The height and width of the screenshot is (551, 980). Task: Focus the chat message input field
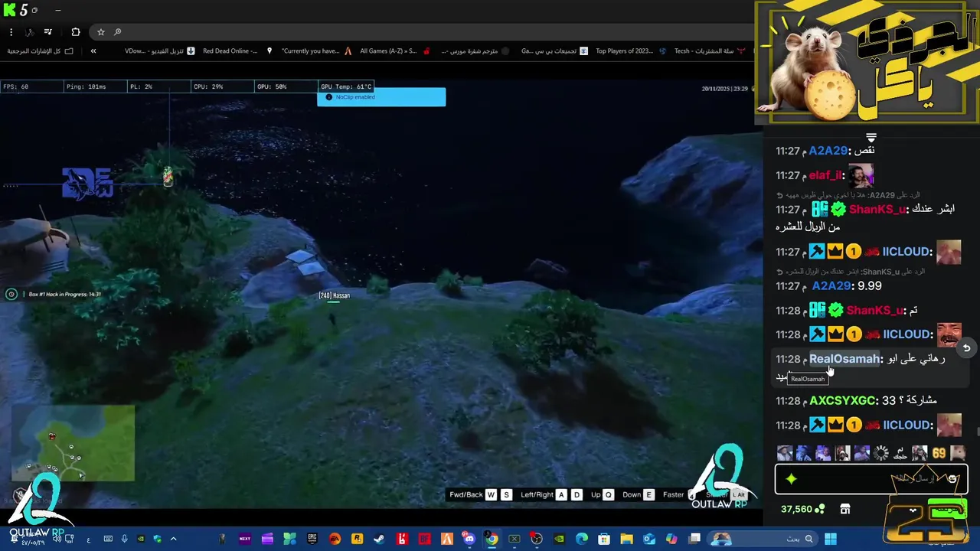(x=871, y=479)
